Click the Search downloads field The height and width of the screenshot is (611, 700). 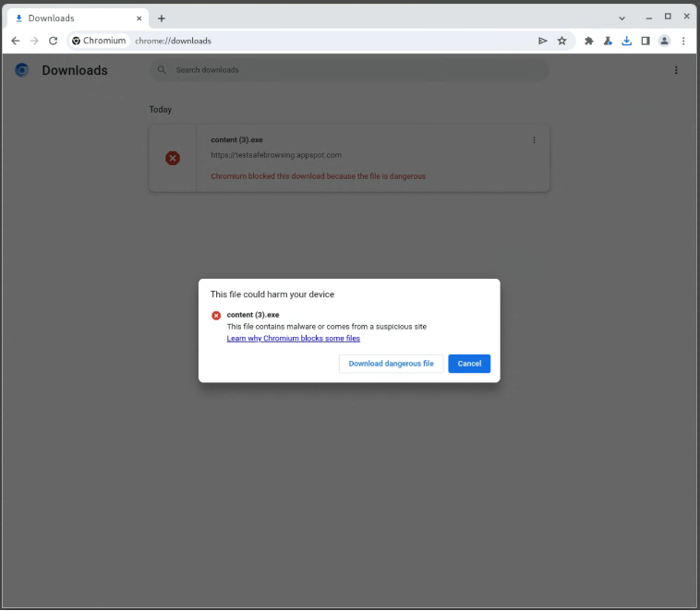click(349, 70)
